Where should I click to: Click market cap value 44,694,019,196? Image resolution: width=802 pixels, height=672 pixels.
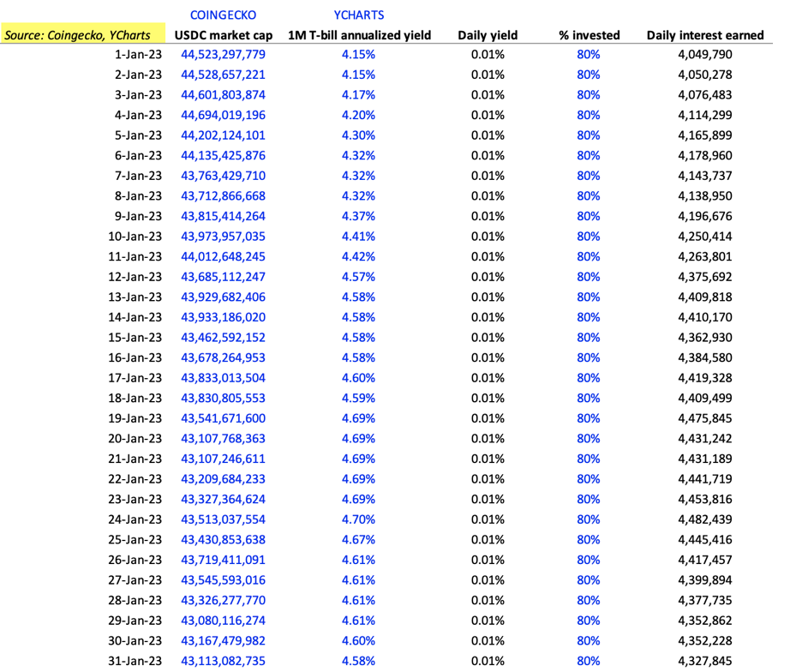pos(223,115)
